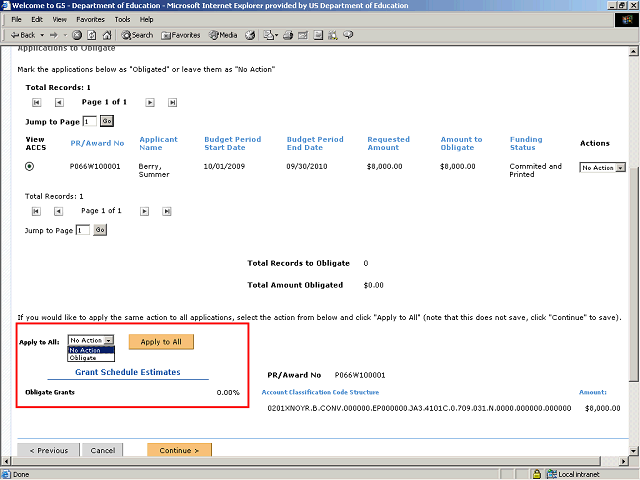
Task: Click the security lock status bar icon
Action: pos(537,474)
